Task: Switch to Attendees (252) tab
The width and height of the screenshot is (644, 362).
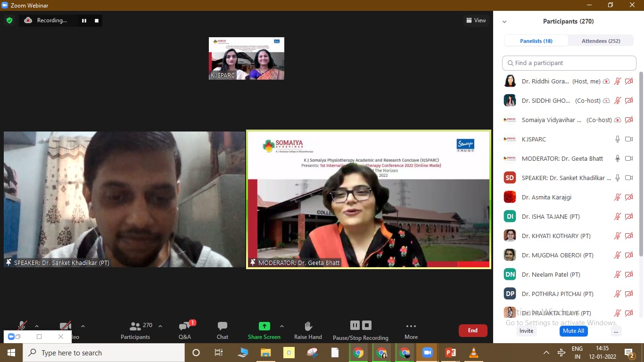Action: click(601, 41)
